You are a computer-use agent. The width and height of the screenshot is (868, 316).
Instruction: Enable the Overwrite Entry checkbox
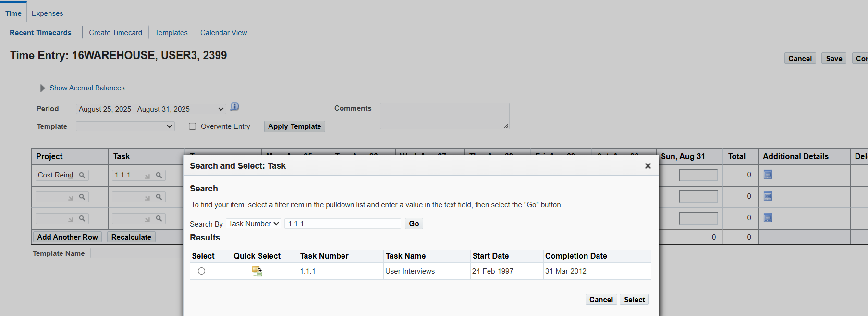point(193,126)
